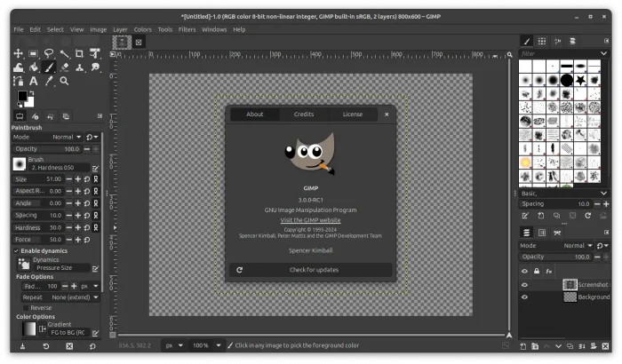Viewport: 622px width, 364px height.
Task: Click the Visit the GIMP website link
Action: [310, 220]
